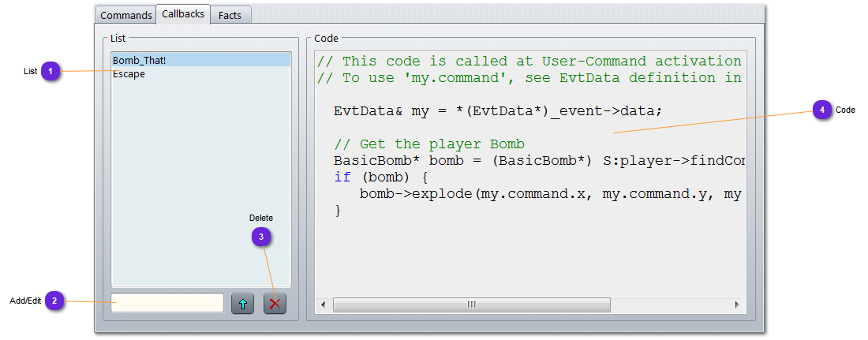Click the purple annotation marker 3
Image resolution: width=868 pixels, height=340 pixels.
click(261, 237)
